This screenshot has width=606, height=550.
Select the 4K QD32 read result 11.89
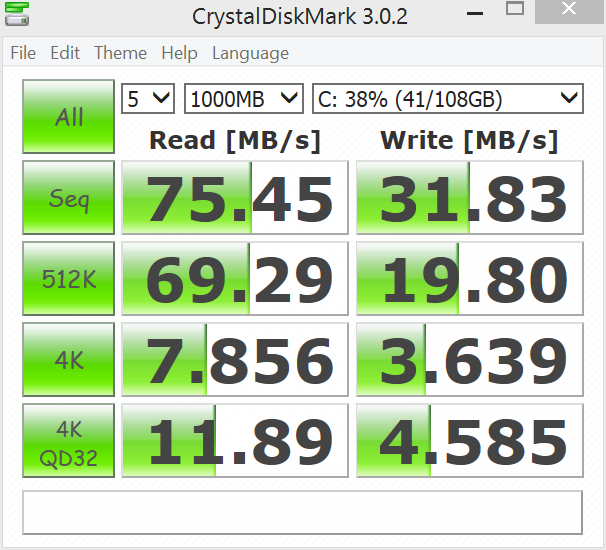tap(235, 441)
